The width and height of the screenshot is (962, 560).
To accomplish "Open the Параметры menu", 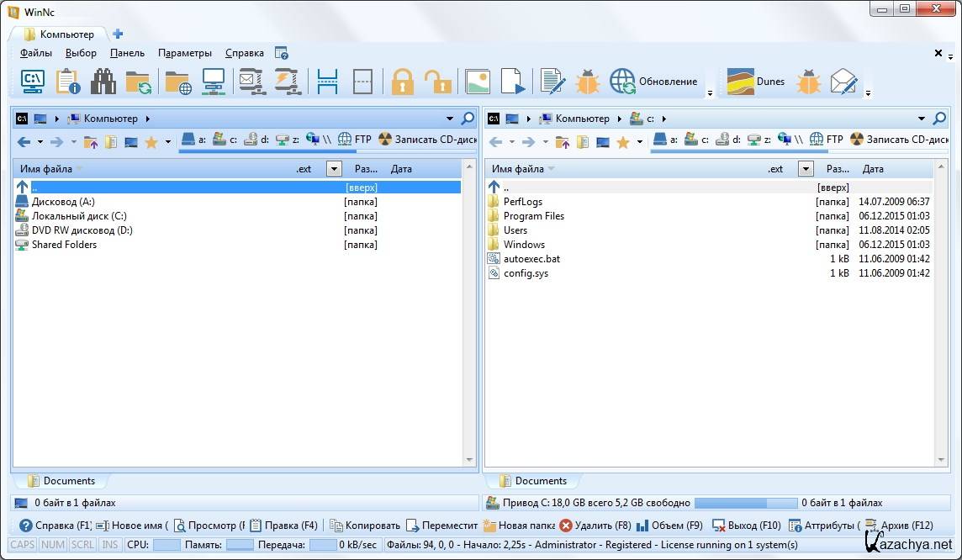I will [x=185, y=53].
